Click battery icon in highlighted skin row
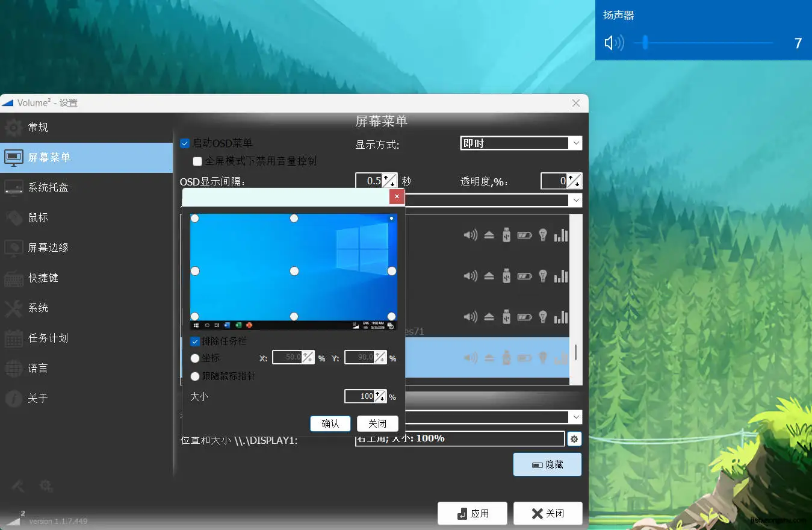The width and height of the screenshot is (812, 530). tap(524, 358)
